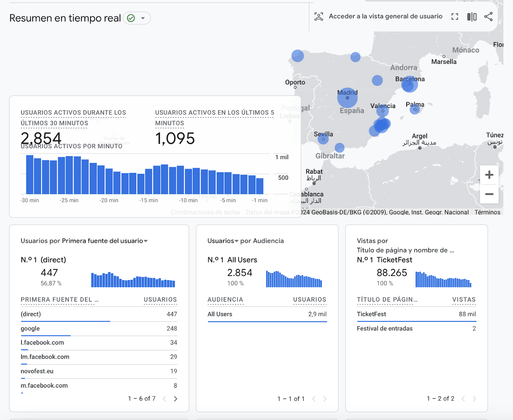Select the (direct) row in sources table
Viewport: 513px width, 420px height.
pyautogui.click(x=99, y=314)
